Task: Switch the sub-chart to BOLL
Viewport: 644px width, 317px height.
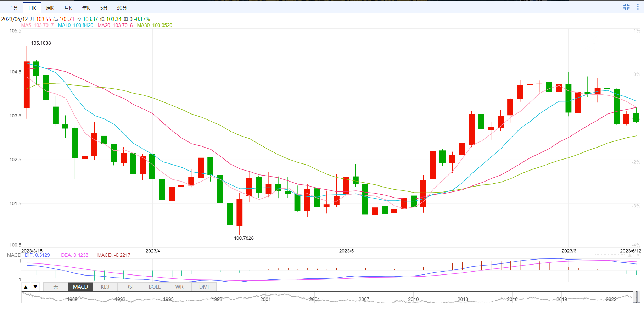Action: [x=155, y=287]
